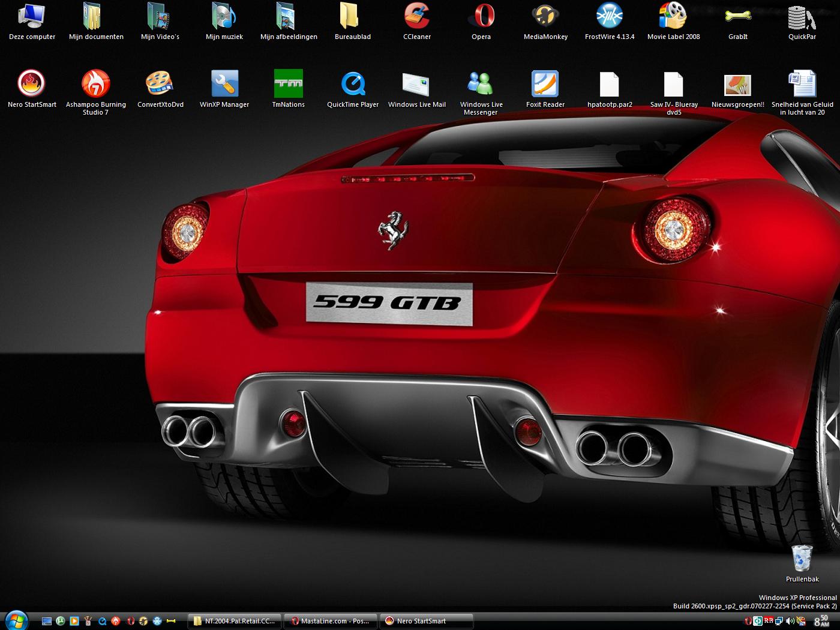Switch to Nero StartSmart taskbar button
Viewport: 840px width, 630px height.
tap(426, 621)
